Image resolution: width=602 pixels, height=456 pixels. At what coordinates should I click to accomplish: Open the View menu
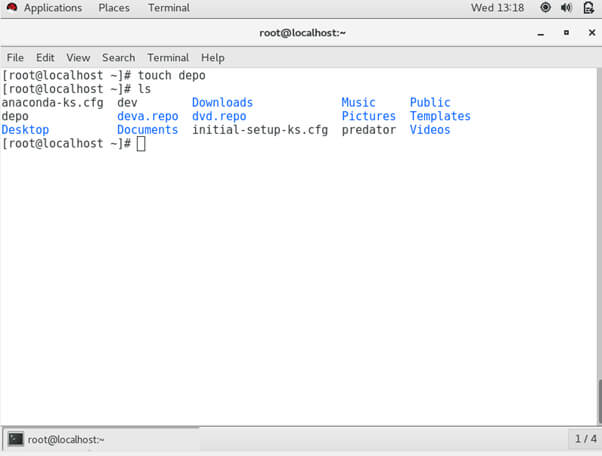(78, 58)
